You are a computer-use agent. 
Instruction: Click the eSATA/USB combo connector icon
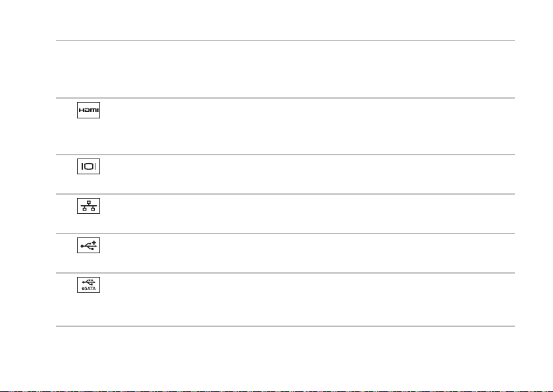point(90,285)
